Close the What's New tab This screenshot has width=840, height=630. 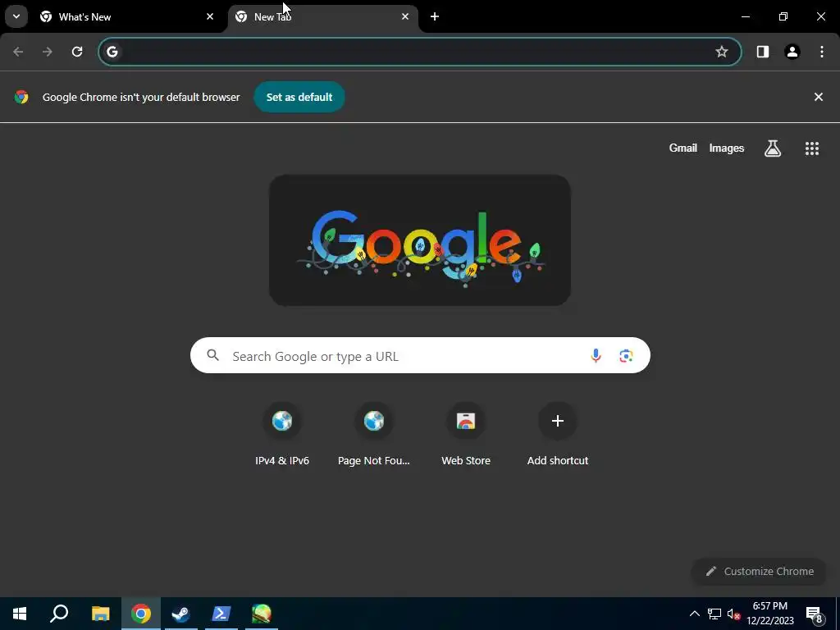point(210,16)
